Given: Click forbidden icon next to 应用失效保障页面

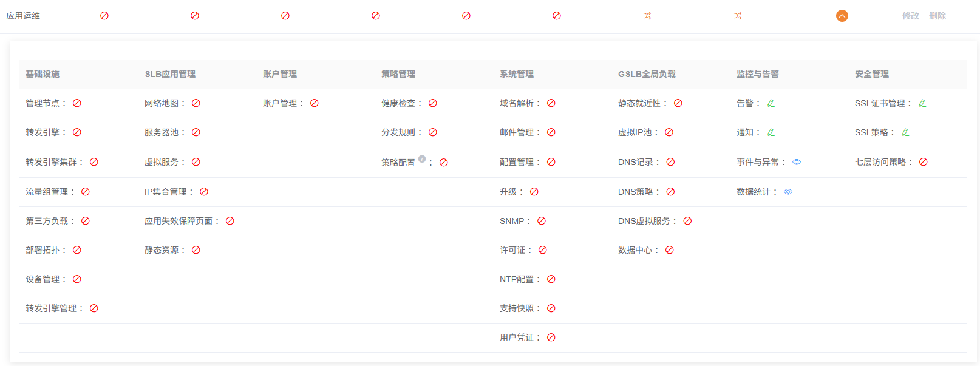Looking at the screenshot, I should (230, 221).
